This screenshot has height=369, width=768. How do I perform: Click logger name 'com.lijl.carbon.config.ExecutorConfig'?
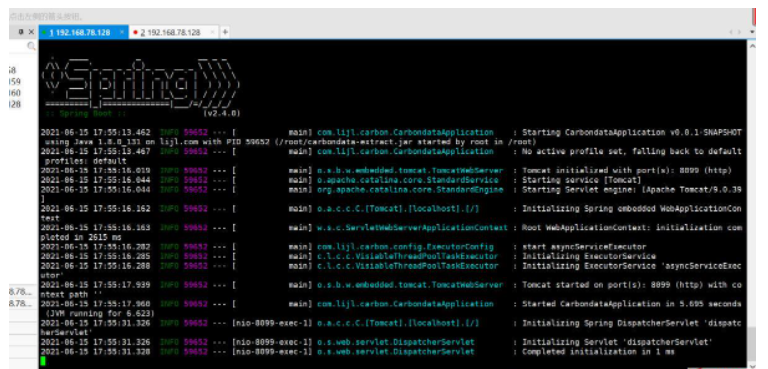click(405, 247)
